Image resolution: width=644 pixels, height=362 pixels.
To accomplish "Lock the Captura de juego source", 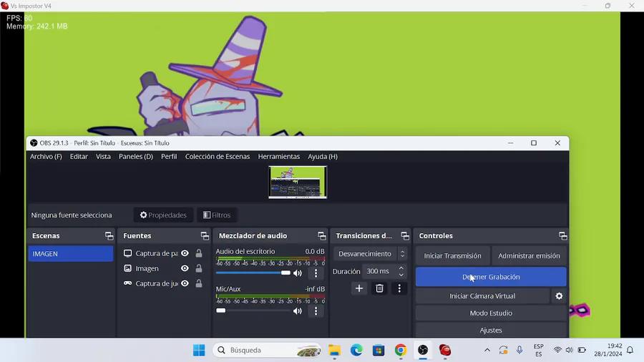I will coord(199,283).
